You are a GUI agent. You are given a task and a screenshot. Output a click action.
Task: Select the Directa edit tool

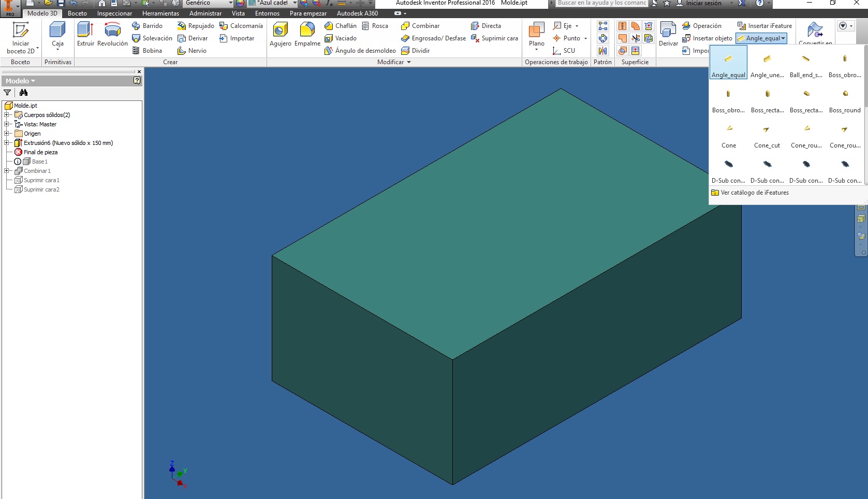(x=486, y=26)
